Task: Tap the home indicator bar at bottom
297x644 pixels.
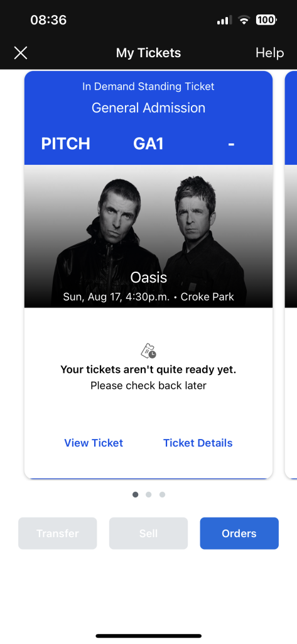Action: pyautogui.click(x=148, y=636)
